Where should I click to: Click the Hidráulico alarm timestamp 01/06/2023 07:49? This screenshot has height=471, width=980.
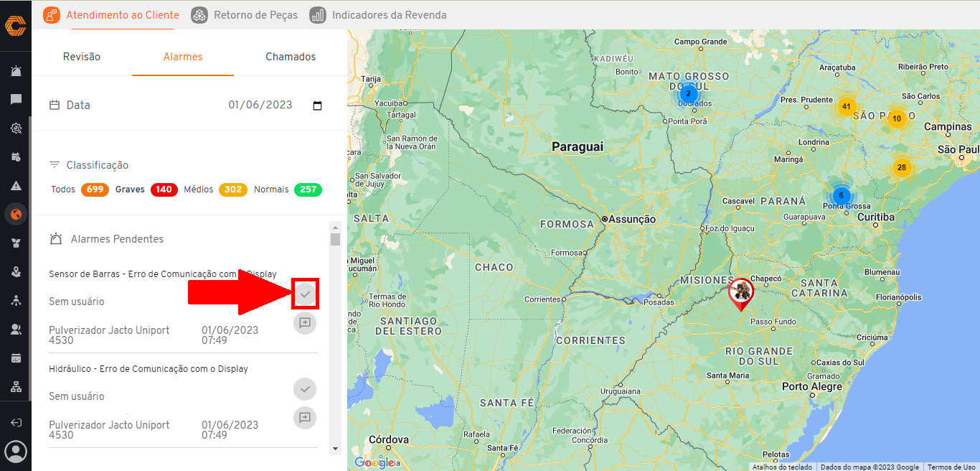(x=230, y=430)
